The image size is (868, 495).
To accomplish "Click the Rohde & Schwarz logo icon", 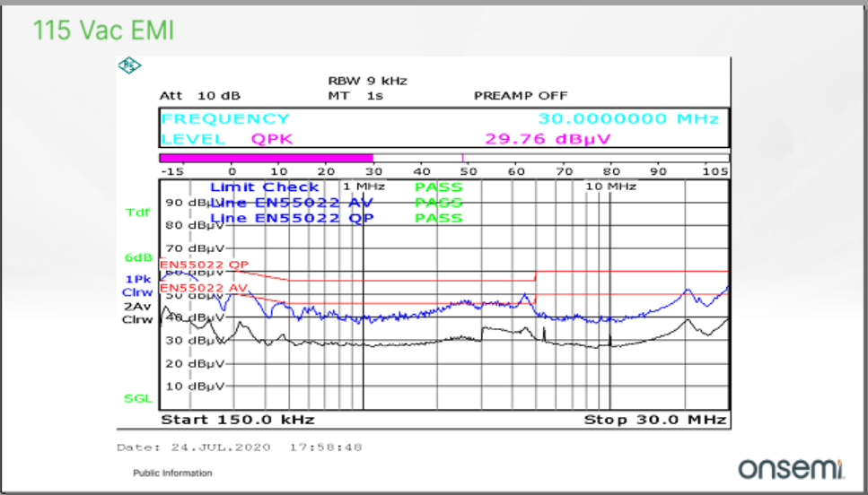I will click(x=129, y=66).
